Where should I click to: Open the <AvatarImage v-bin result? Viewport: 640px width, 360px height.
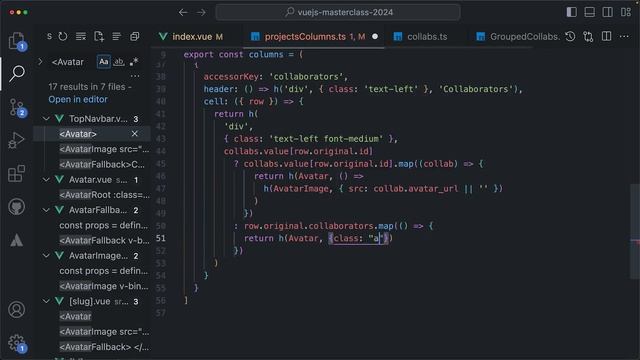[92, 286]
